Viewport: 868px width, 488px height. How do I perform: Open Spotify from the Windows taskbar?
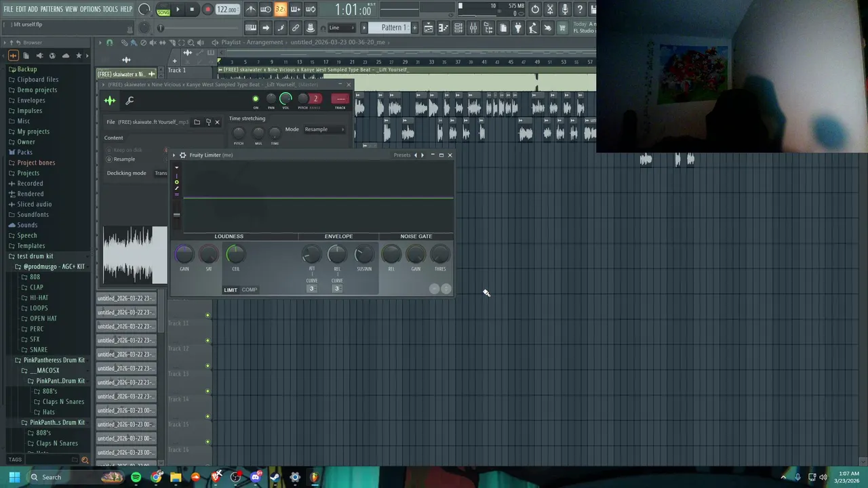[136, 477]
